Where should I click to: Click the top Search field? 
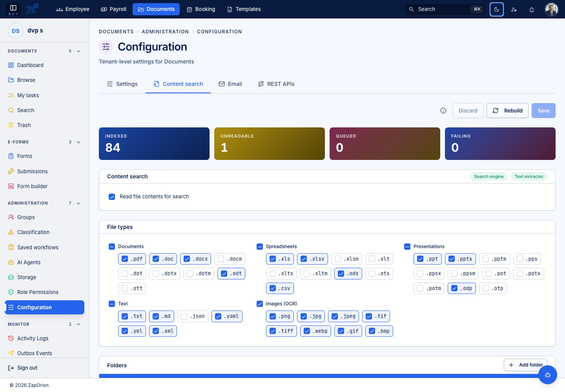445,9
